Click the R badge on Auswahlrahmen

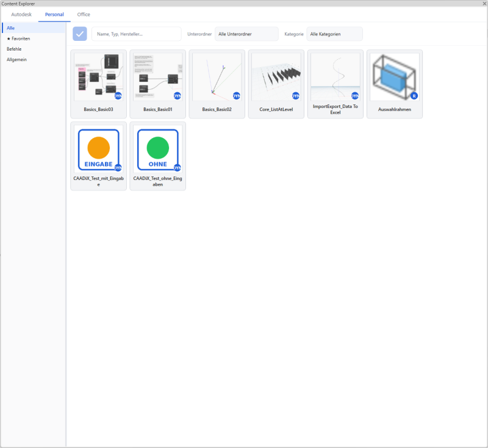pos(414,96)
